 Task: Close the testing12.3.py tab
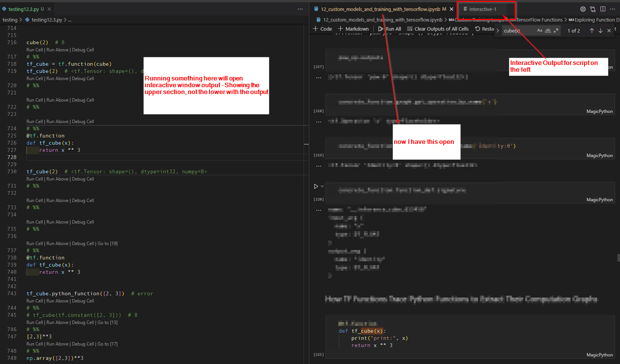click(x=49, y=9)
